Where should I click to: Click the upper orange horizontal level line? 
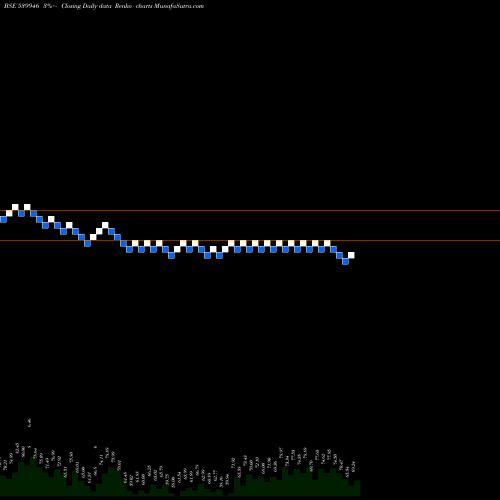tap(250, 210)
